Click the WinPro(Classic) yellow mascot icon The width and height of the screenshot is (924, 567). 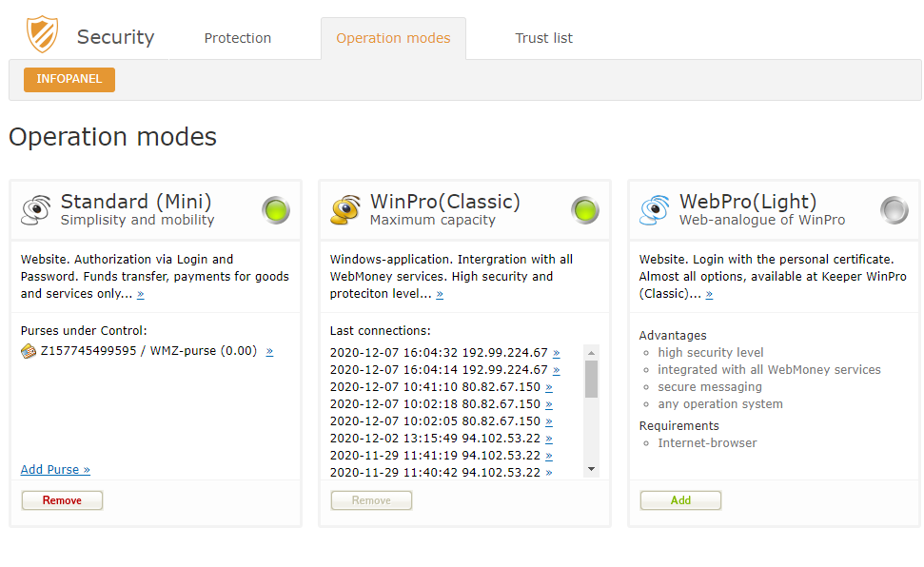point(345,210)
